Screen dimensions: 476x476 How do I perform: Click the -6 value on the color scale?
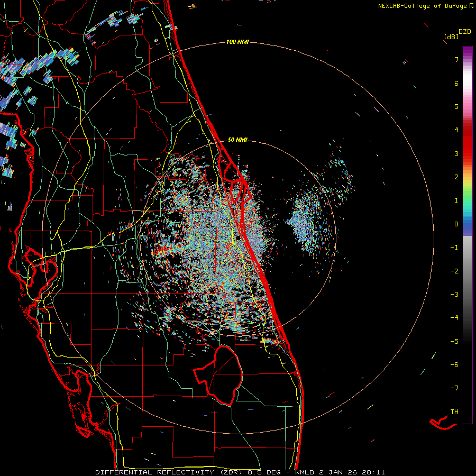454,365
